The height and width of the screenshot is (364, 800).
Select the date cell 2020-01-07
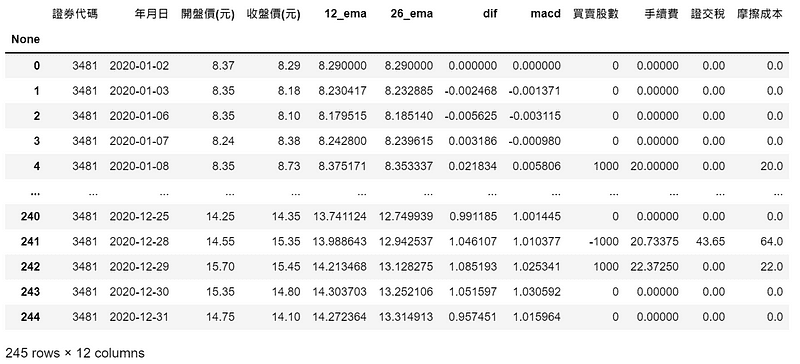click(139, 141)
